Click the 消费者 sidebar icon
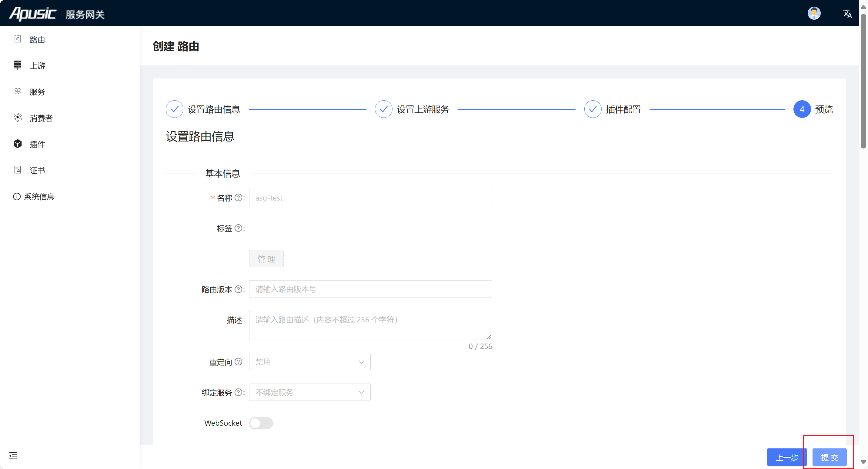The image size is (868, 469). (x=18, y=118)
